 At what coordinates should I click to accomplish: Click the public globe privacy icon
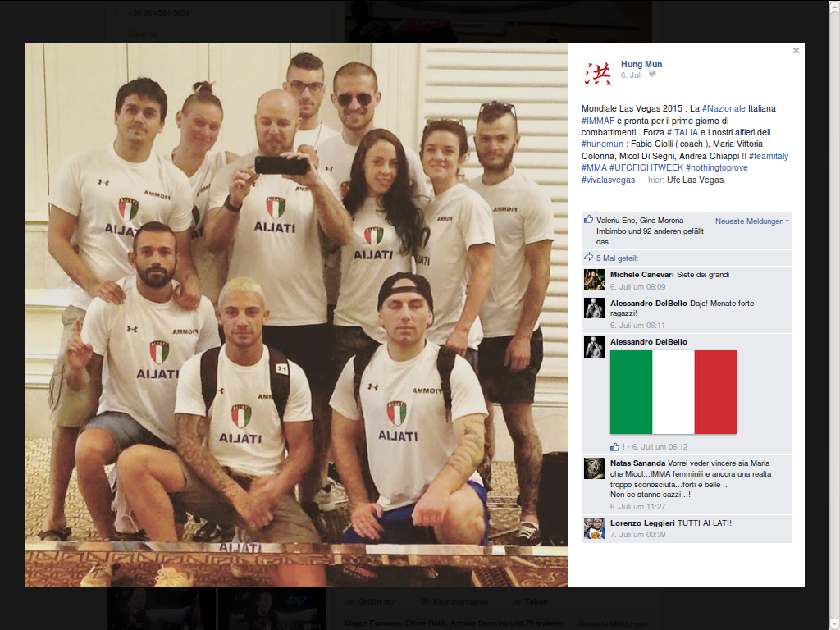[x=652, y=75]
